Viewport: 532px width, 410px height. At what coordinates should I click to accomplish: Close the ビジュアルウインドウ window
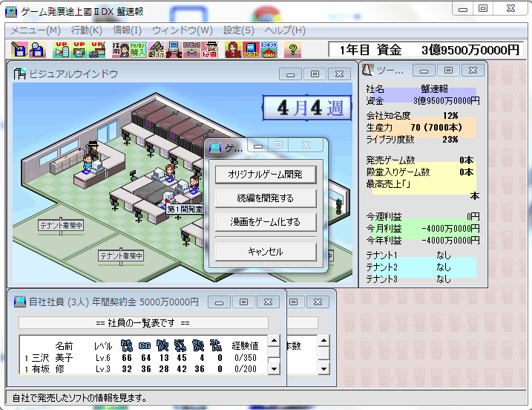click(x=339, y=74)
